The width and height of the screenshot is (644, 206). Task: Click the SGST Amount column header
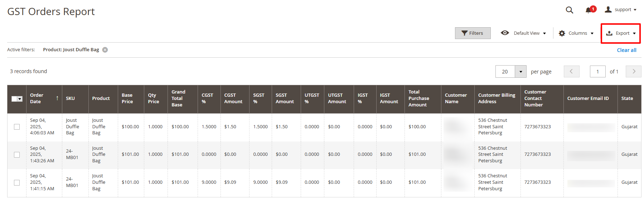286,99
